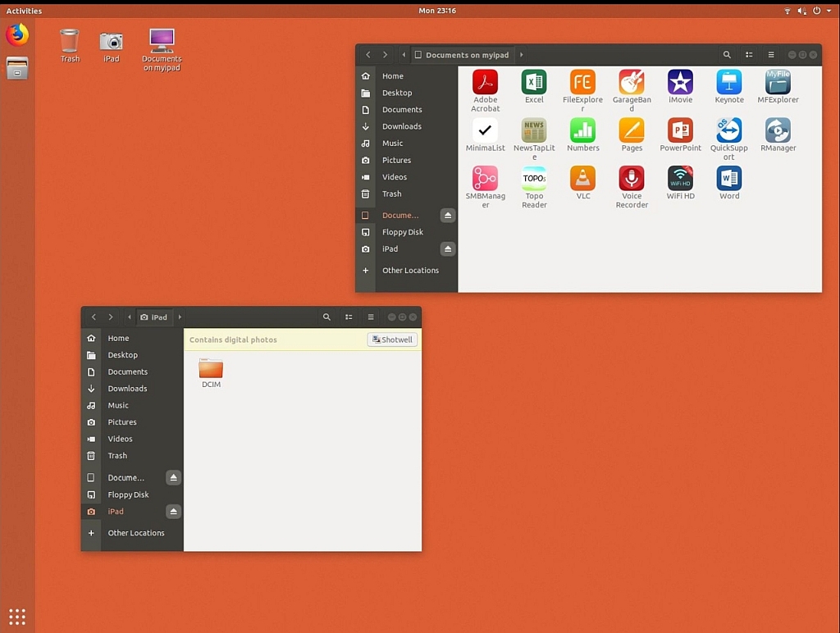Screen dimensions: 840x633
Task: Click the Documents on myipad path button
Action: coord(462,55)
